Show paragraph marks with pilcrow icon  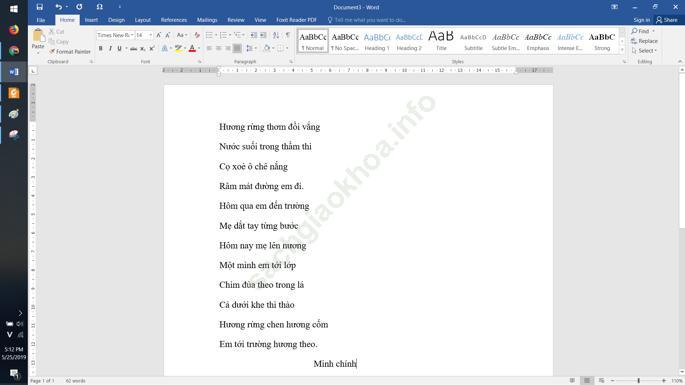click(x=287, y=35)
